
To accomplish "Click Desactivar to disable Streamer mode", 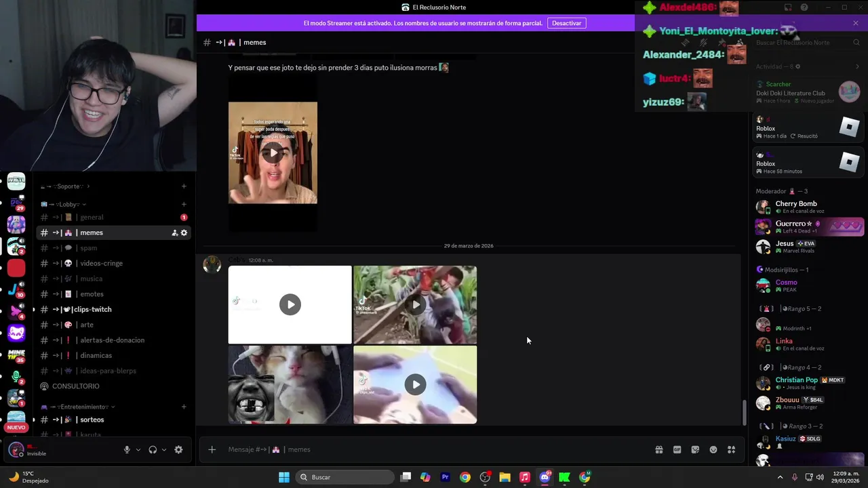I will [x=566, y=23].
